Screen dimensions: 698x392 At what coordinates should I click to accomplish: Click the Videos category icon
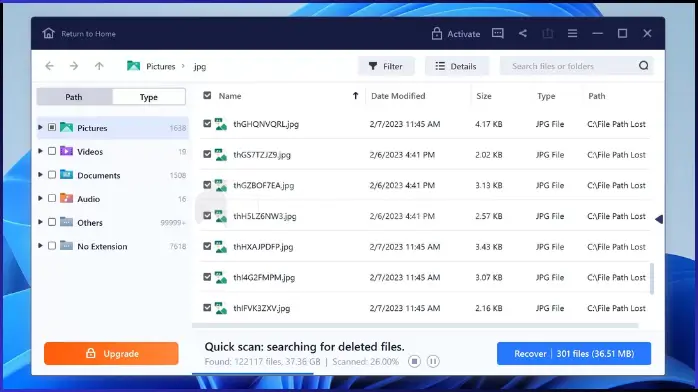click(x=66, y=151)
